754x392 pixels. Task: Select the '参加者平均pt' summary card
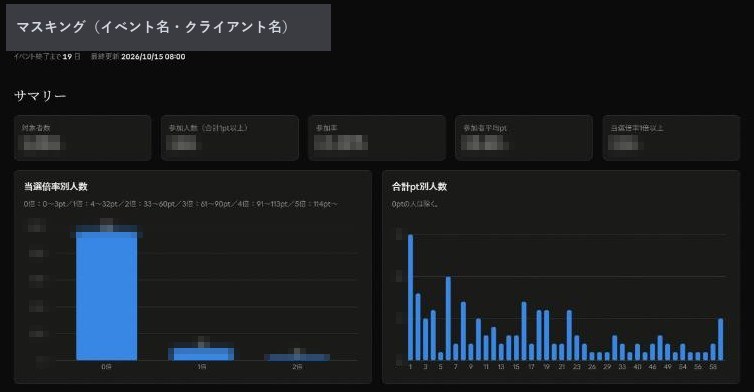point(524,138)
